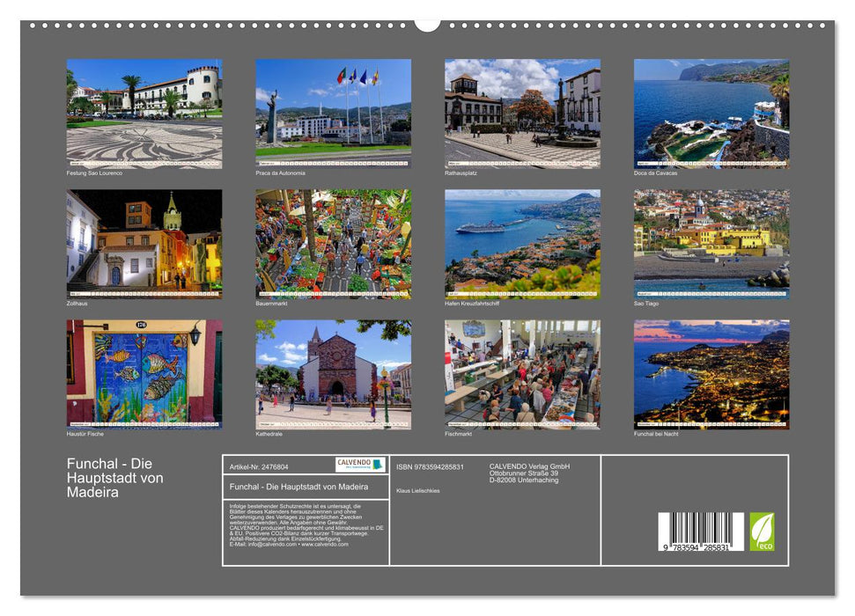Viewport: 855px width, 616px height.
Task: Click the Kathedrale church photo
Action: pyautogui.click(x=333, y=375)
